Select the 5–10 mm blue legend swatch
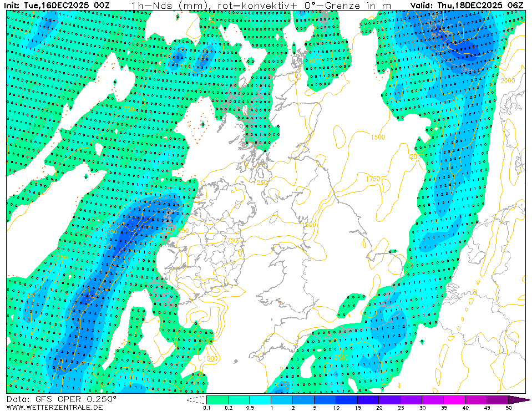Image resolution: width=532 pixels, height=411 pixels. click(325, 399)
